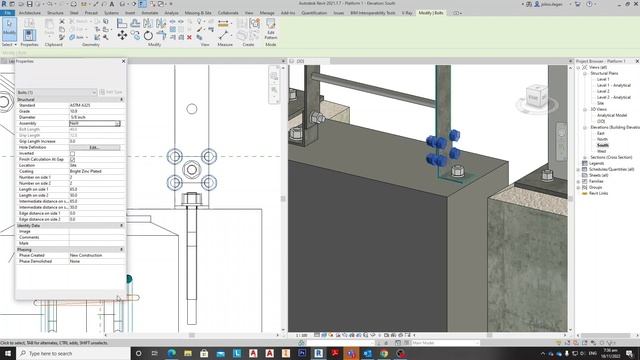Click the Windows Start button
The width and height of the screenshot is (640, 360).
[8, 353]
